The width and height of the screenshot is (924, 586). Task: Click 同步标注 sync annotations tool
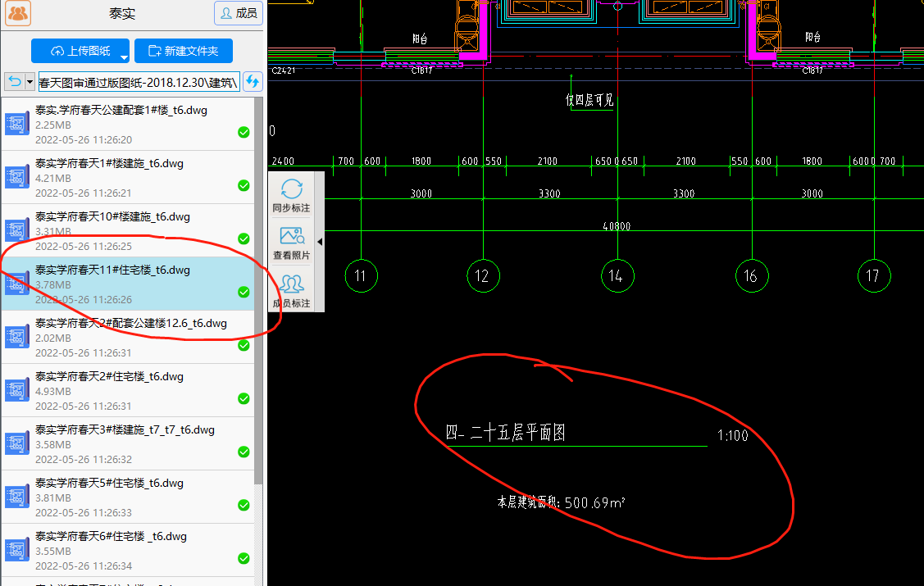tap(291, 195)
